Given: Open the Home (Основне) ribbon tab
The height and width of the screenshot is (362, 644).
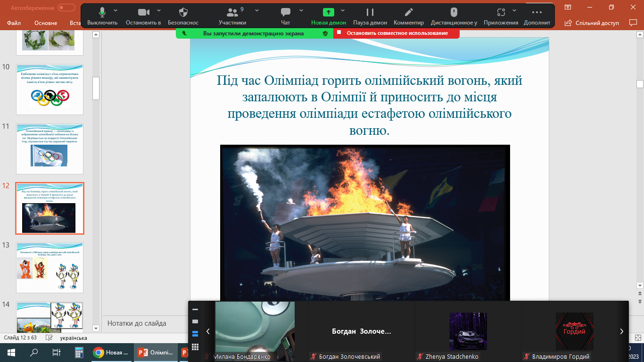Looking at the screenshot, I should (46, 23).
